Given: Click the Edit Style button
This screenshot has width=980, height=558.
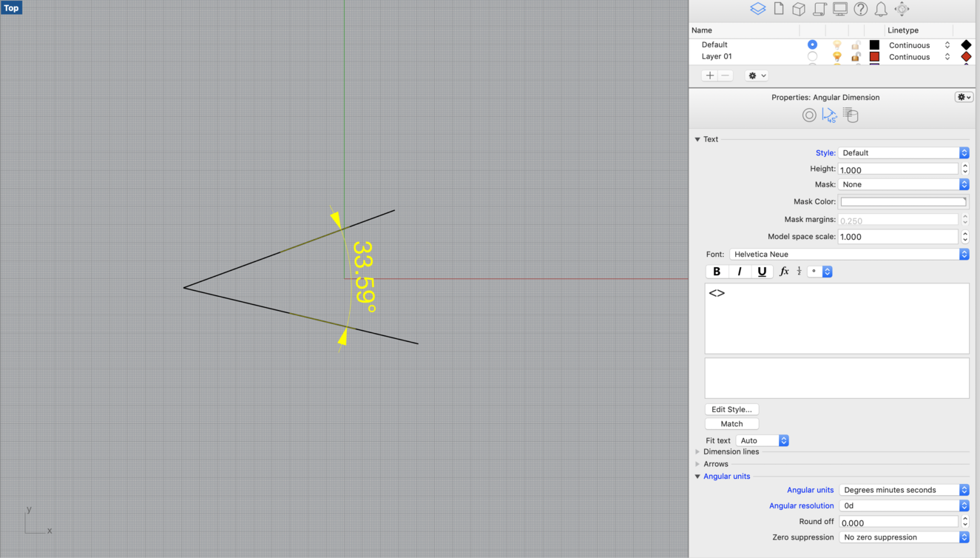Looking at the screenshot, I should (x=731, y=409).
